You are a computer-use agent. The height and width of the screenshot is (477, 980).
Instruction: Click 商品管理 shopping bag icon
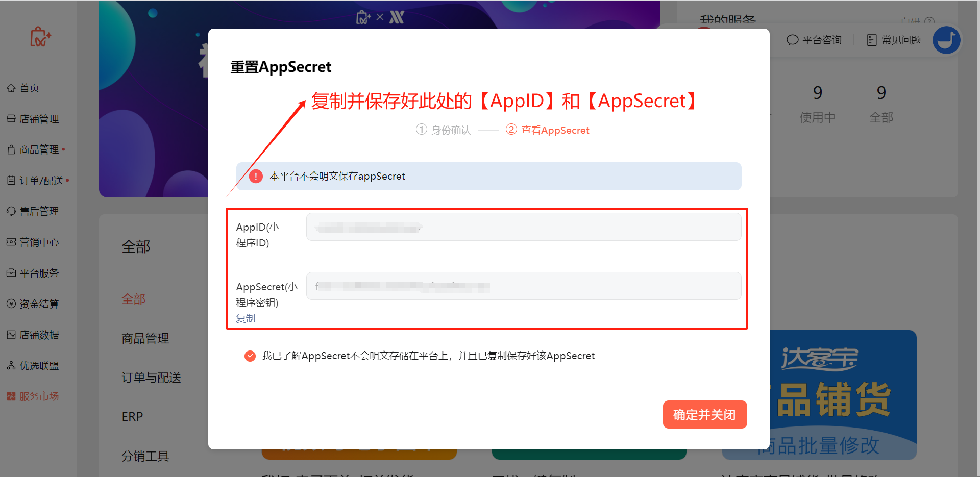coord(11,149)
